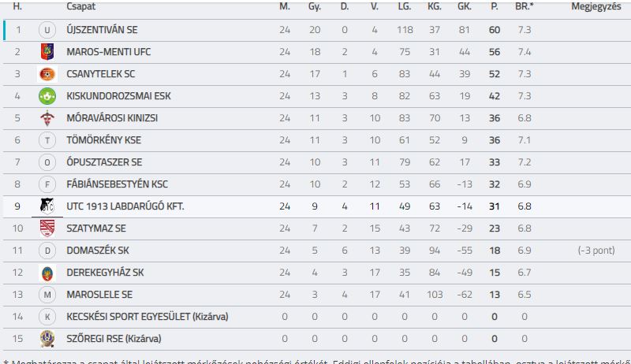Image resolution: width=631 pixels, height=364 pixels.
Task: Open the TÖMÖRKÉNY KSE team page
Action: click(104, 140)
